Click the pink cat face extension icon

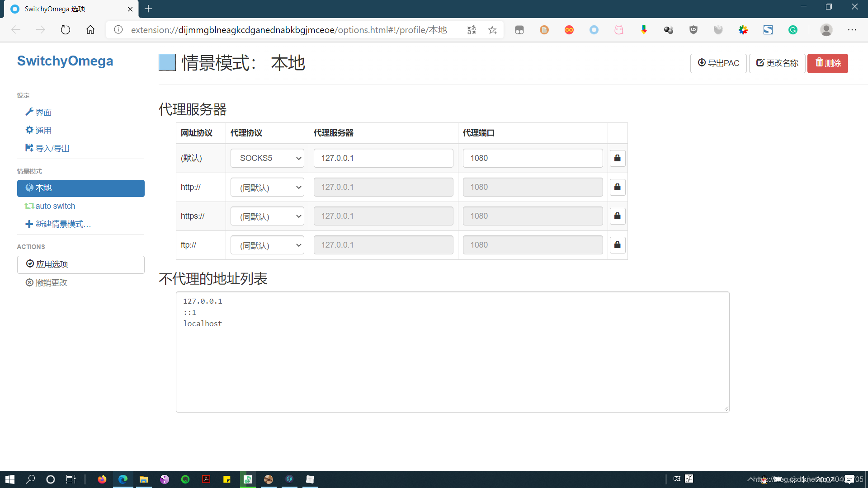(x=619, y=30)
